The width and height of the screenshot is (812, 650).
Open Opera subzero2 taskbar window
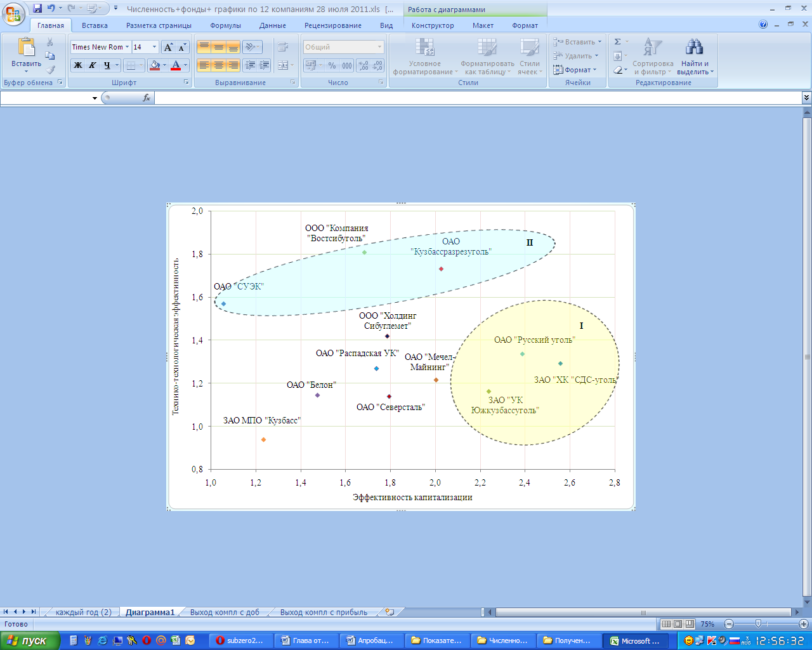click(242, 640)
